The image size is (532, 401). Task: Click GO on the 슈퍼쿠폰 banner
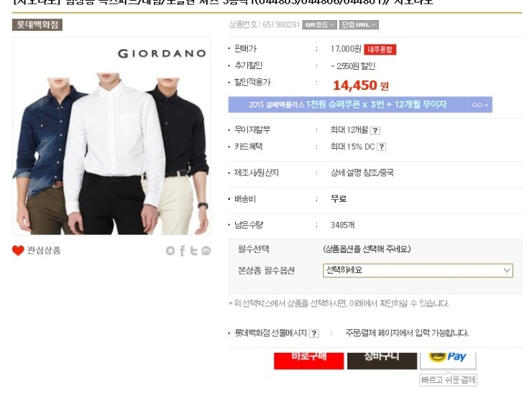[480, 105]
